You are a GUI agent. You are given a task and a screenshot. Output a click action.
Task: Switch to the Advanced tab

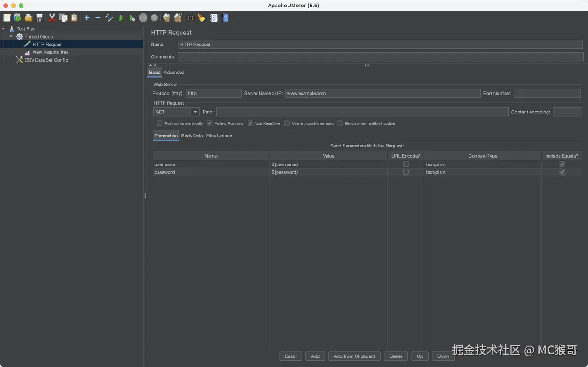174,73
